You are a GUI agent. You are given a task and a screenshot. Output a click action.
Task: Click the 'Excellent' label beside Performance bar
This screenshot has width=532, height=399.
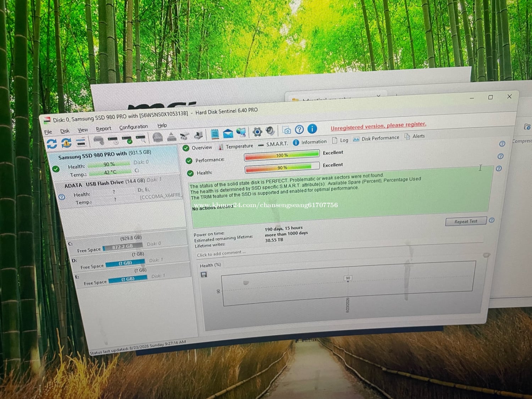pyautogui.click(x=333, y=153)
